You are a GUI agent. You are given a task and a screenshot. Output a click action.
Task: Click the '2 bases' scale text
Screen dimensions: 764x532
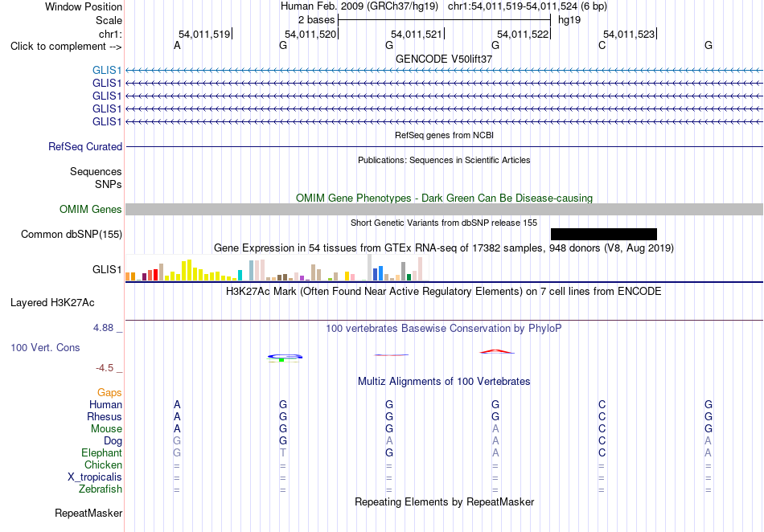[x=316, y=20]
